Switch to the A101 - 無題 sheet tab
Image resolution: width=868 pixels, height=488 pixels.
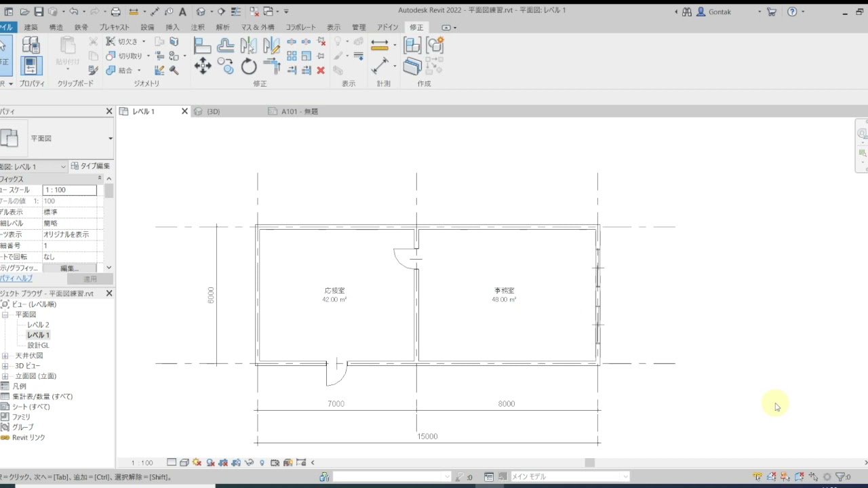tap(299, 111)
